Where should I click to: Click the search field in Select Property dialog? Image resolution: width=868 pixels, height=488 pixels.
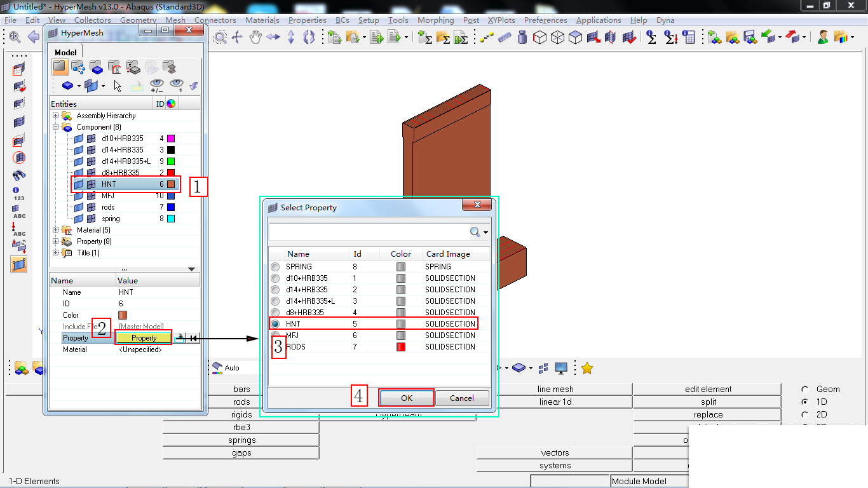pyautogui.click(x=369, y=232)
